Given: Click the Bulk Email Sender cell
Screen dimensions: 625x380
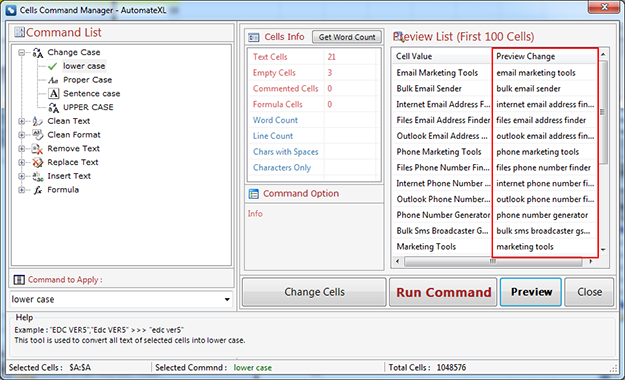Looking at the screenshot, I should pos(442,89).
